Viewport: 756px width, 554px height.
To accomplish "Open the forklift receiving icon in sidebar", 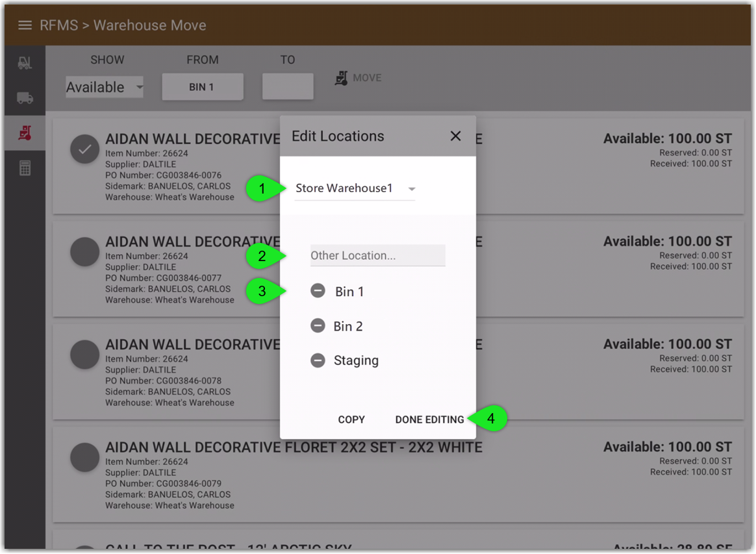I will click(x=25, y=63).
